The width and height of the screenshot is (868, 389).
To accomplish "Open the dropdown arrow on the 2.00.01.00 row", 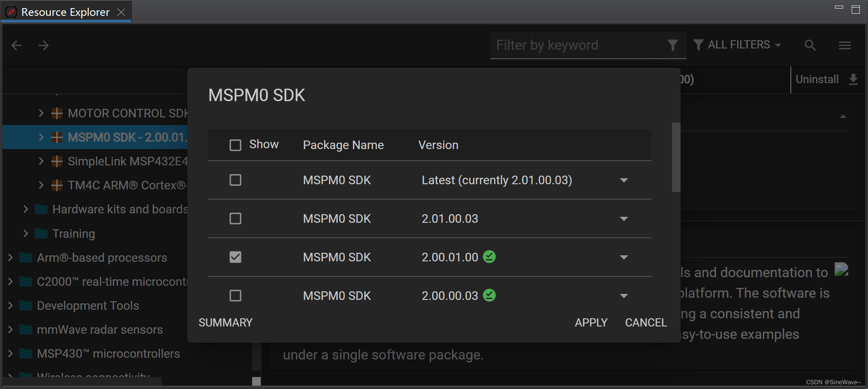I will click(624, 257).
